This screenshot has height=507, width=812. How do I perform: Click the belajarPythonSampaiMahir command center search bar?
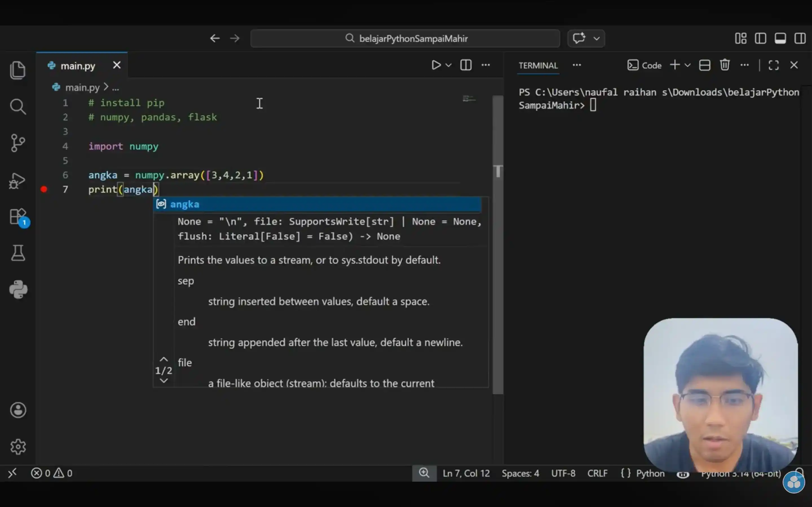point(405,38)
